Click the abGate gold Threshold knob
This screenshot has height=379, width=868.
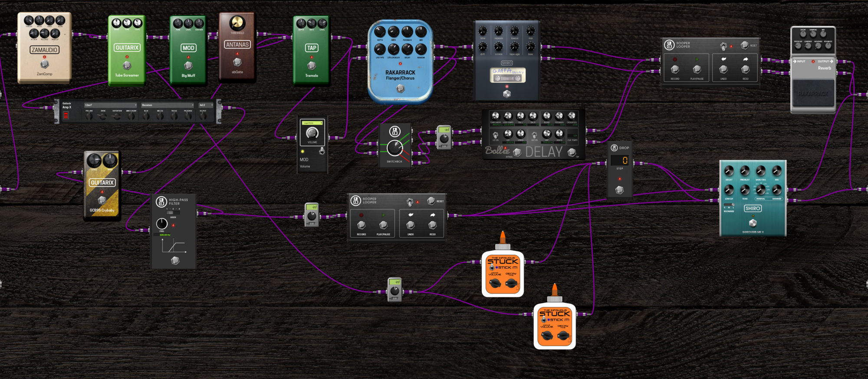coord(237,23)
